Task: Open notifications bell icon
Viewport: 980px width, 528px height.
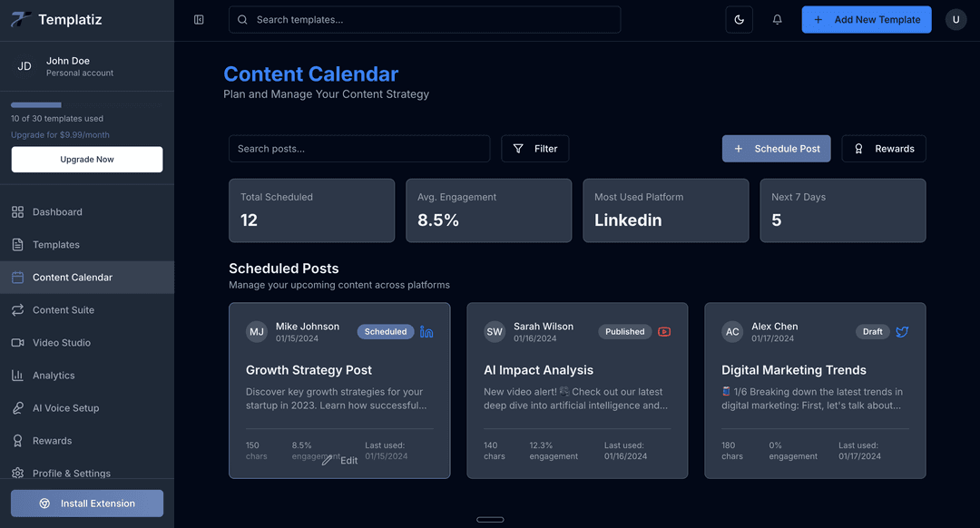Action: click(x=777, y=19)
